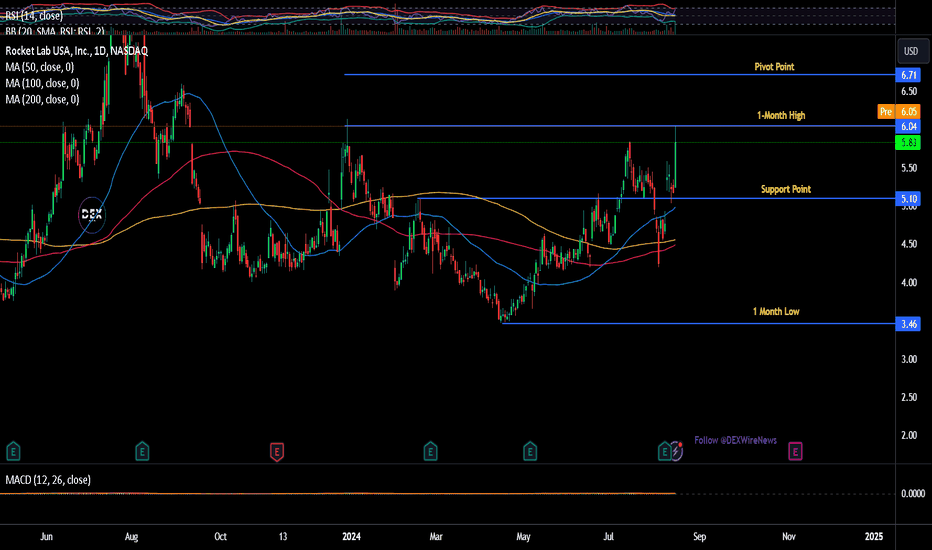Click the Sep label on time axis
Screen dimensions: 932x550
(x=700, y=536)
